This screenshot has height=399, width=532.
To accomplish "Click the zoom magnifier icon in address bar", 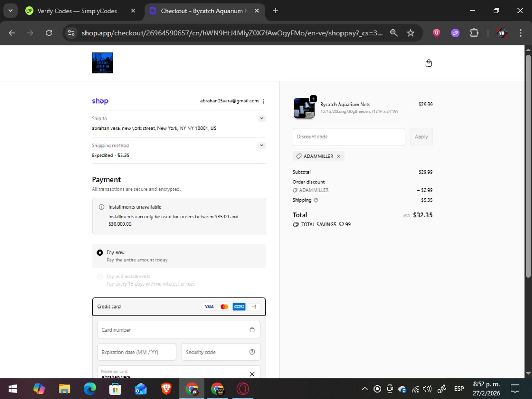I will [394, 33].
